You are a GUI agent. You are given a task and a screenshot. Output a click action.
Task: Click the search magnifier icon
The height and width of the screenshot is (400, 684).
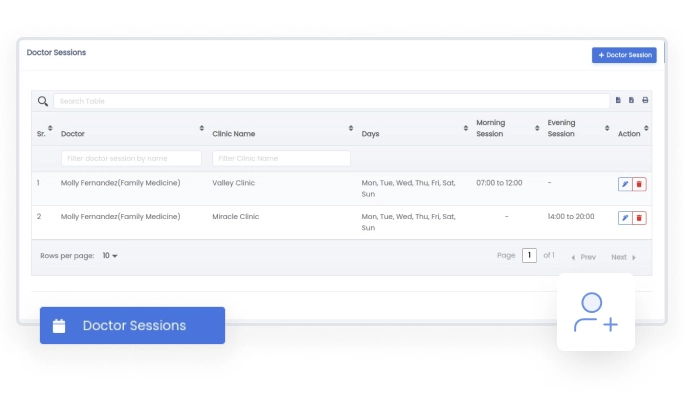click(43, 101)
